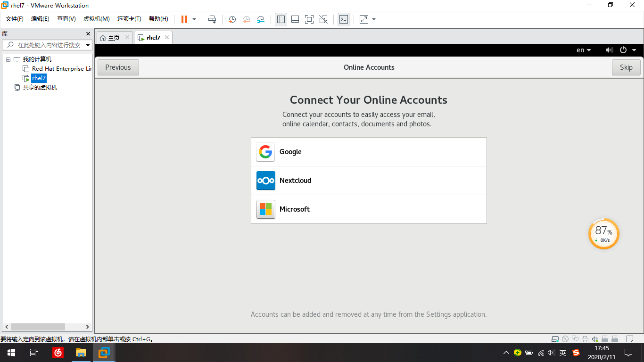The image size is (644, 362).
Task: Choose the Nextcloud online account
Action: click(x=369, y=181)
